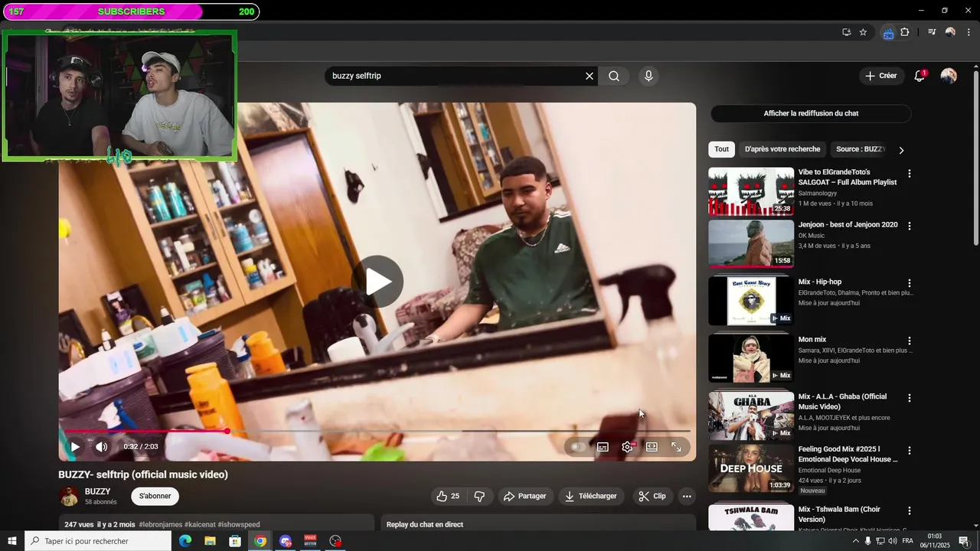Clear the search box with the X icon
Image resolution: width=980 pixels, height=551 pixels.
590,76
